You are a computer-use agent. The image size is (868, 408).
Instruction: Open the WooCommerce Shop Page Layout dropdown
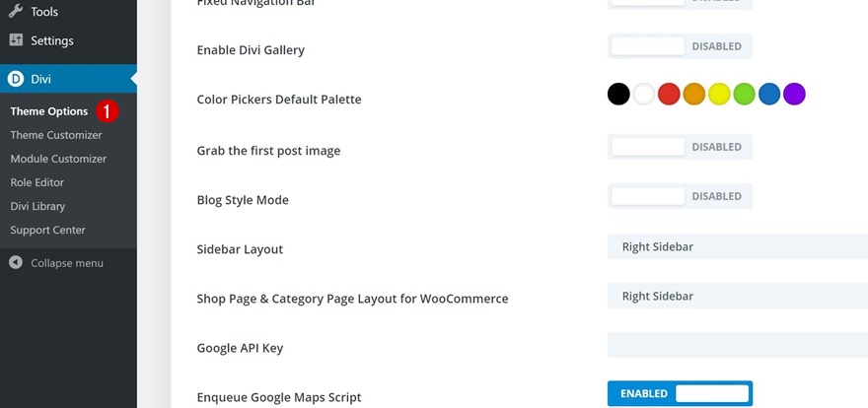pos(737,296)
